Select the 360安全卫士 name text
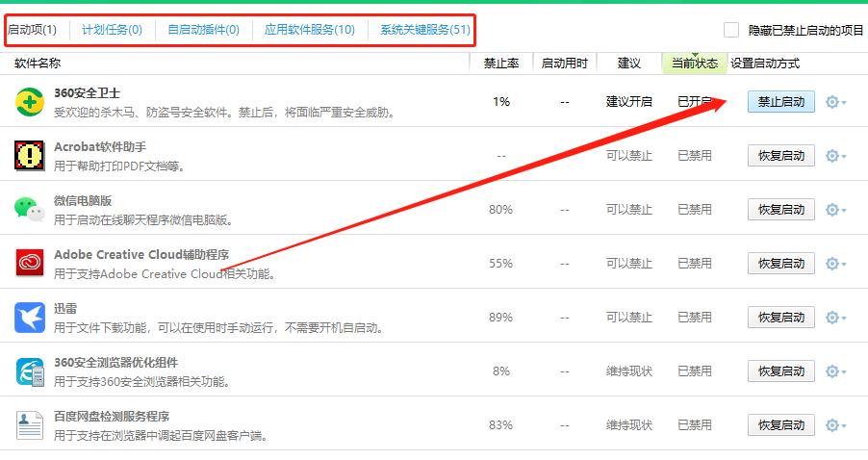The image size is (868, 460). (x=87, y=93)
